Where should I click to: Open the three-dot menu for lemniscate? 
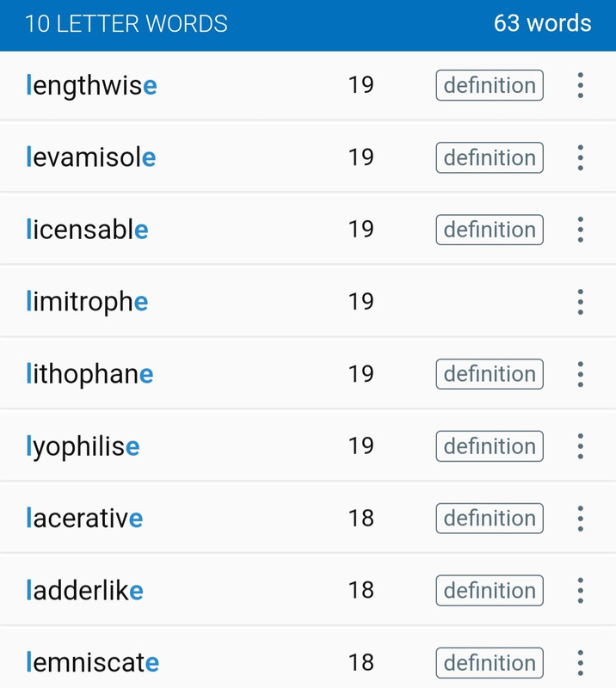[x=580, y=662]
